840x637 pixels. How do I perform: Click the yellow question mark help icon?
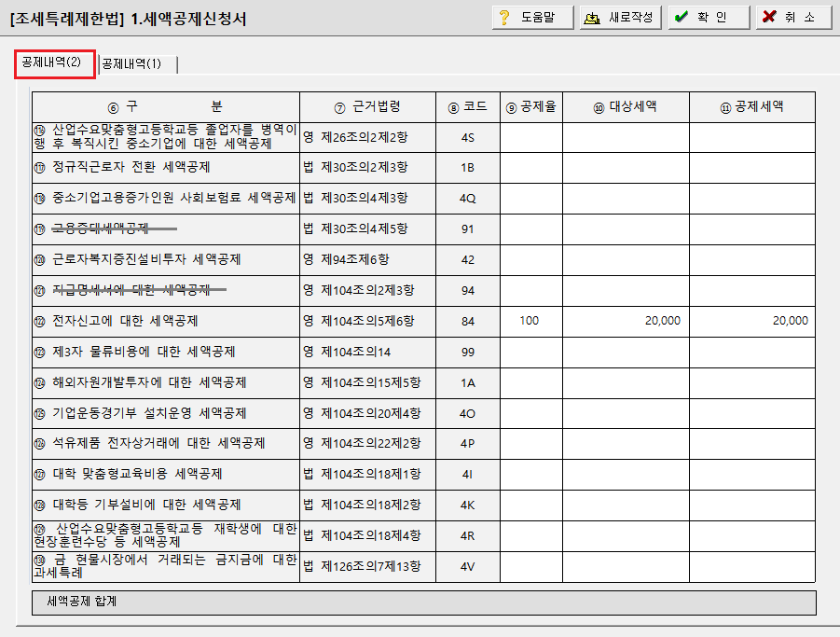[x=504, y=17]
